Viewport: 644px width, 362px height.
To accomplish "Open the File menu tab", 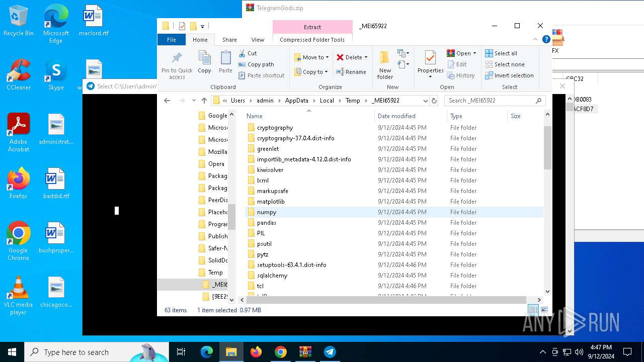I will tap(172, 40).
